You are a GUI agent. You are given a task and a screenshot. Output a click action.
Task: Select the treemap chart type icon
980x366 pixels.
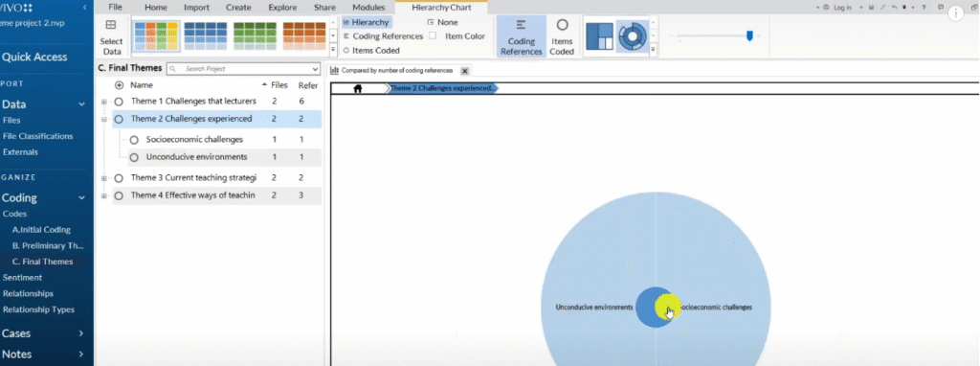[599, 36]
